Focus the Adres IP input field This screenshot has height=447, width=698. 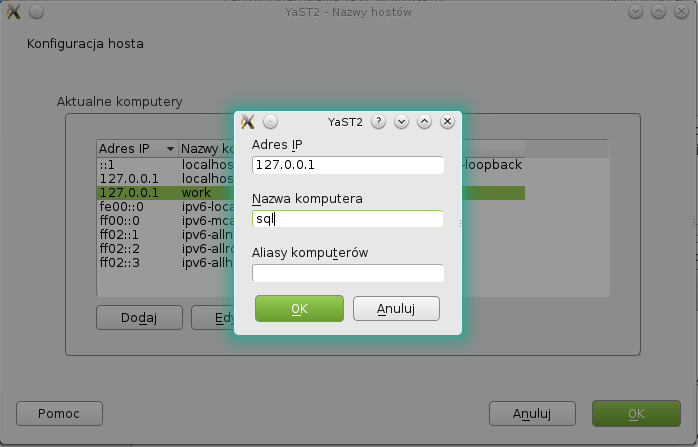click(x=347, y=165)
